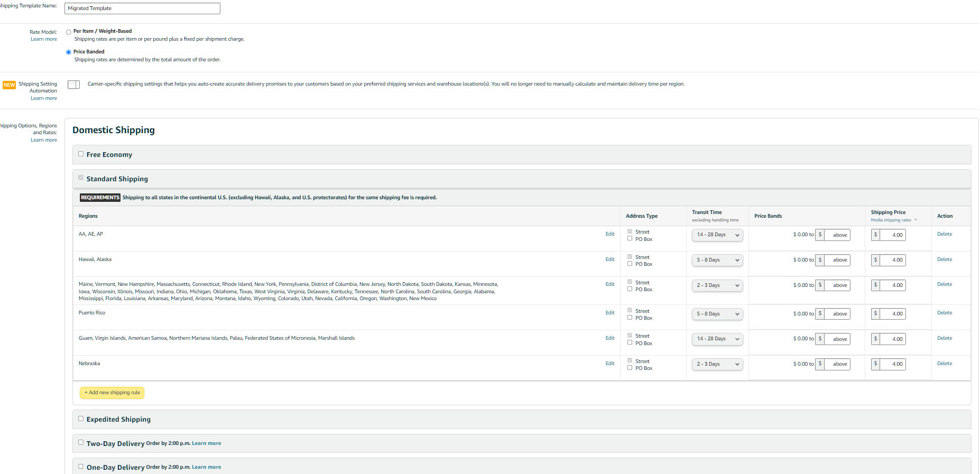Click price band field for Nebraska
Screen dimensions: 980x474
pyautogui.click(x=837, y=364)
